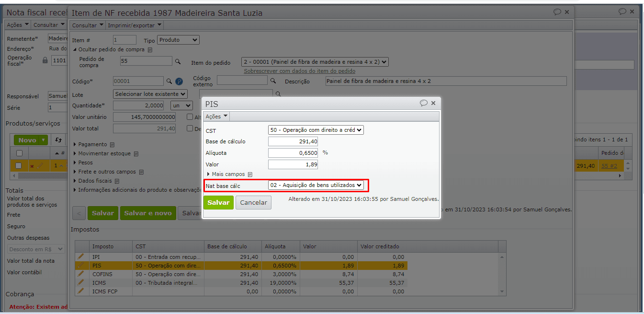Click Salvar e novo button
This screenshot has height=314, width=644.
coord(148,213)
